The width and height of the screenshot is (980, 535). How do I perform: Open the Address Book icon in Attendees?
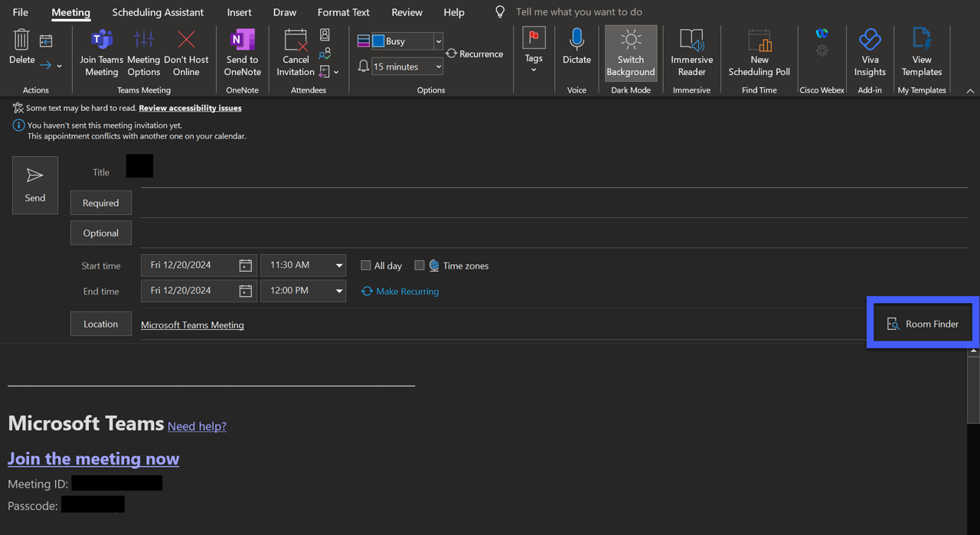[325, 35]
